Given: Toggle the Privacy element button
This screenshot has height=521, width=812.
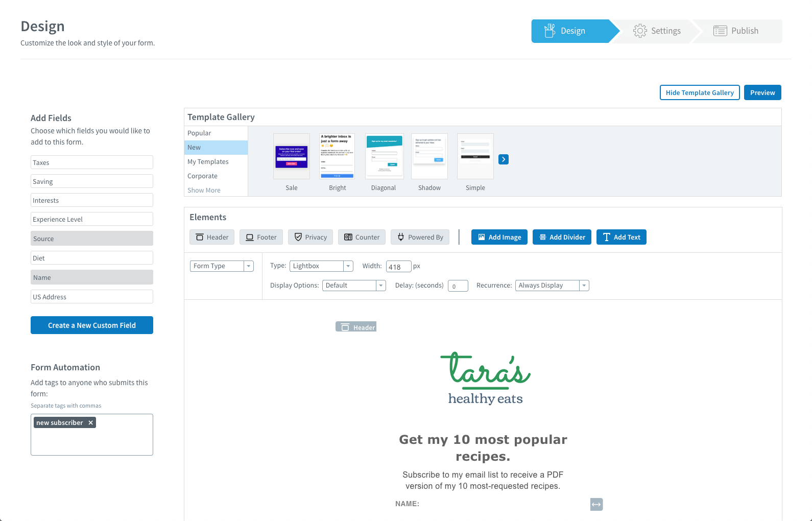Looking at the screenshot, I should coord(311,237).
